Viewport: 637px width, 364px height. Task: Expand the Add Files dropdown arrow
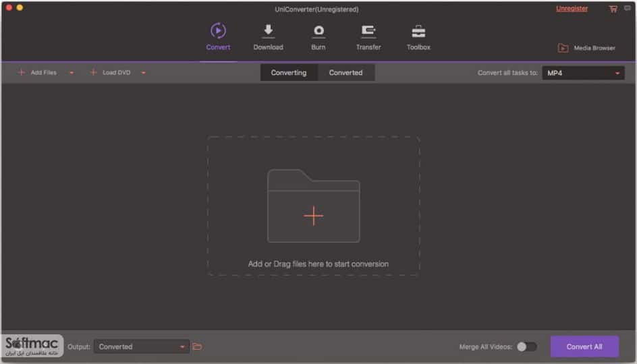click(x=72, y=73)
